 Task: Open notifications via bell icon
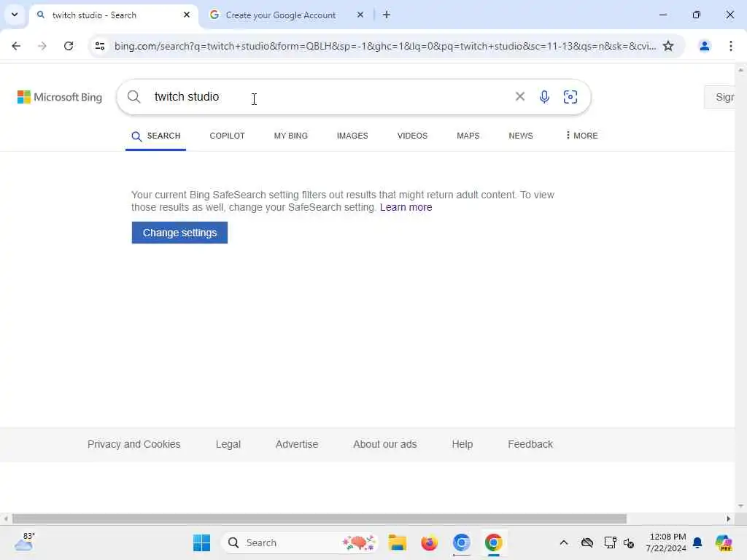click(697, 542)
